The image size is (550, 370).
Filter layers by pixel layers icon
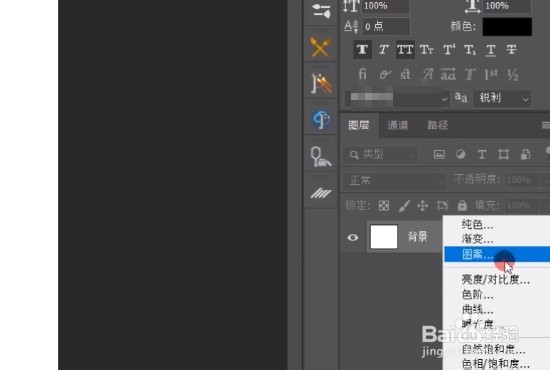439,154
